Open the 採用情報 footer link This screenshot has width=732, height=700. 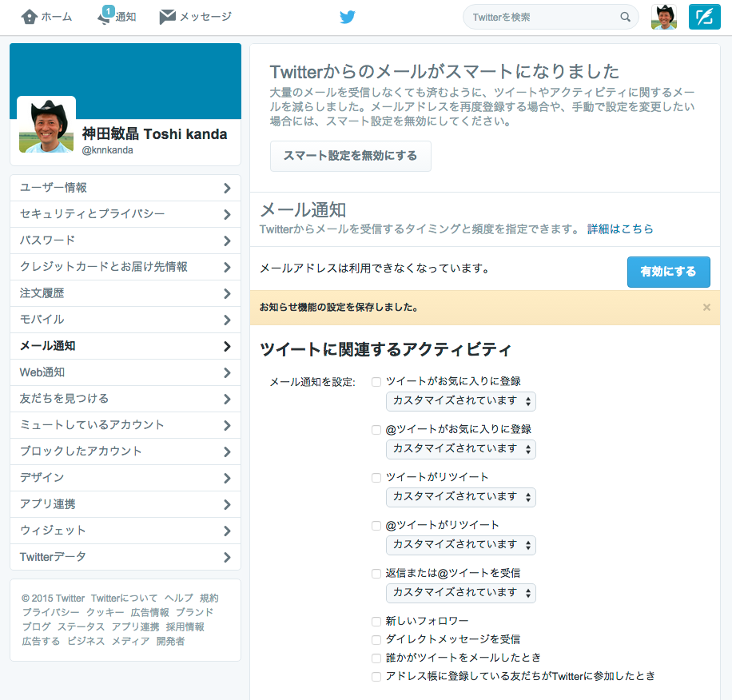[185, 626]
